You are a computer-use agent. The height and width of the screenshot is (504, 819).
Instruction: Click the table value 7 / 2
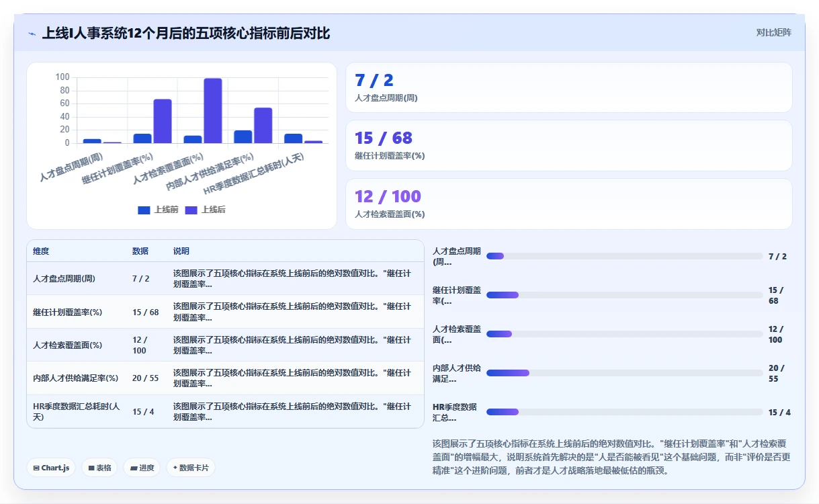point(141,278)
